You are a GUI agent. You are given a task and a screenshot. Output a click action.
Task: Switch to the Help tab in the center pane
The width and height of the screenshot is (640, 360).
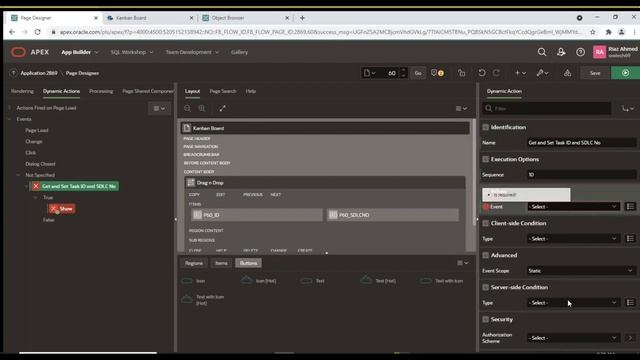251,91
